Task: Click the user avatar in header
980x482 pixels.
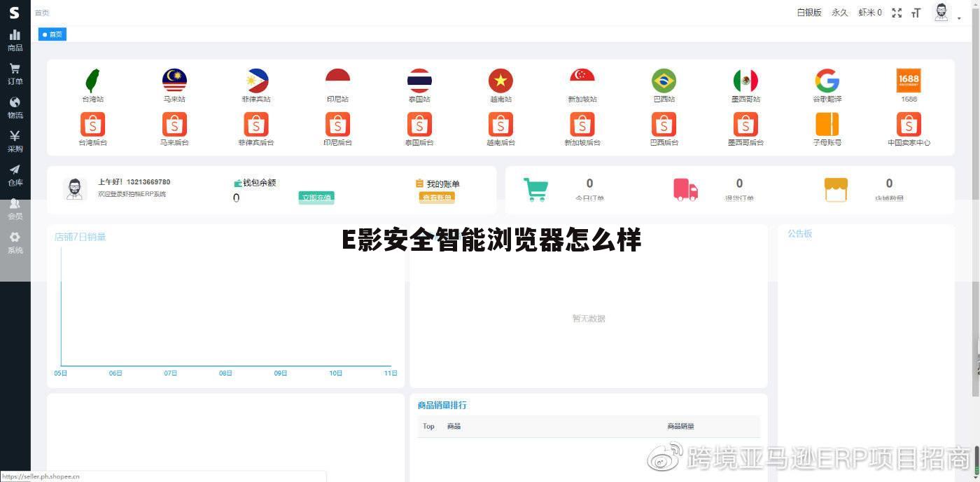Action: pyautogui.click(x=942, y=13)
